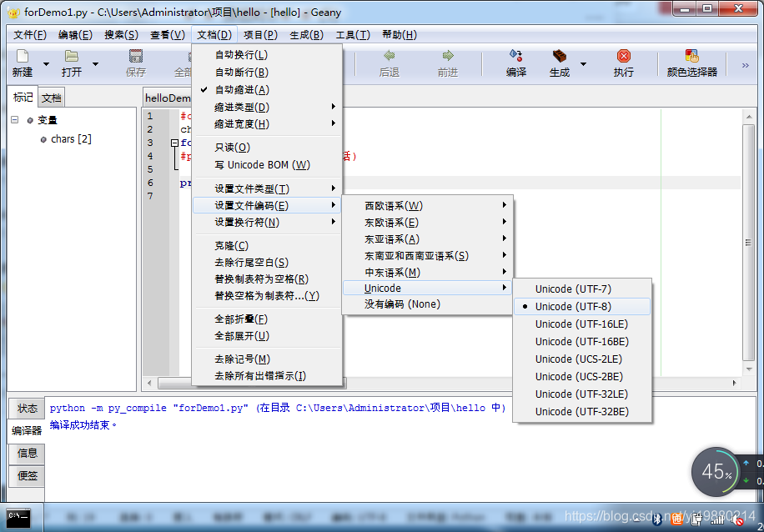Select the chars [2] tree item
This screenshot has height=532, width=764.
(x=71, y=139)
